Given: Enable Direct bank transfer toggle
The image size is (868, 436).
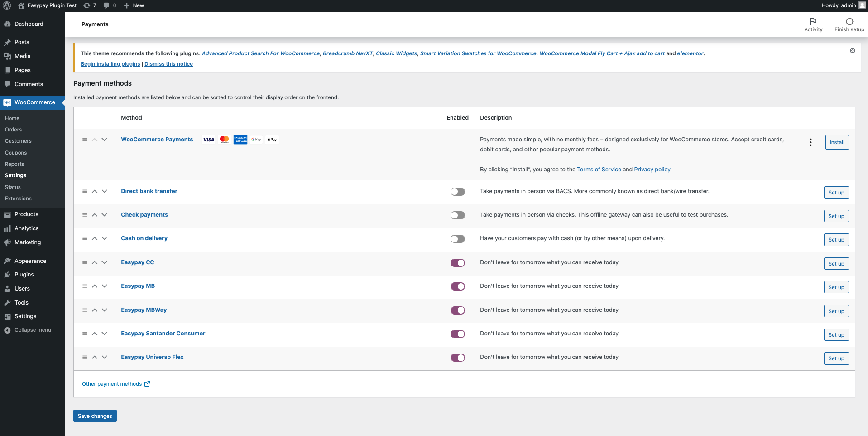Looking at the screenshot, I should [x=457, y=192].
